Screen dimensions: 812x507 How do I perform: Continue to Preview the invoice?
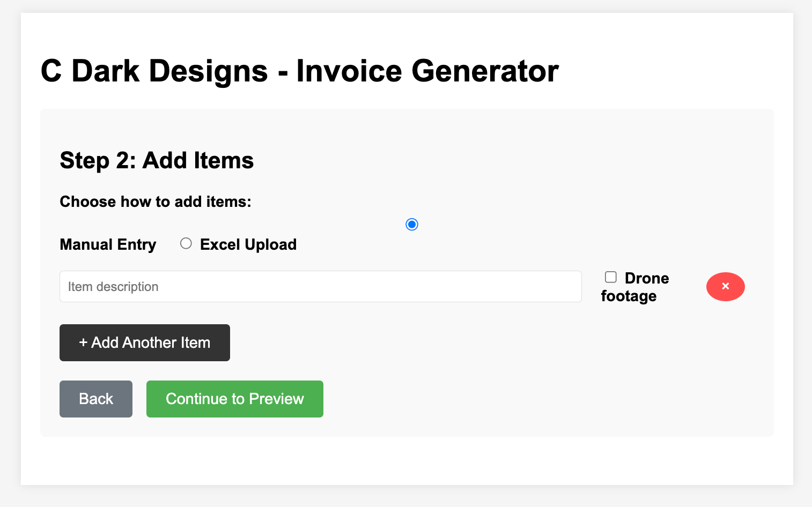point(235,399)
